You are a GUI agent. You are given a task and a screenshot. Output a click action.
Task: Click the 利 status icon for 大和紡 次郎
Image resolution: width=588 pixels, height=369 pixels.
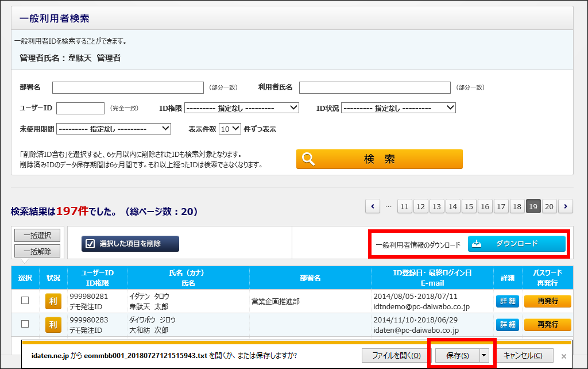[x=53, y=325]
